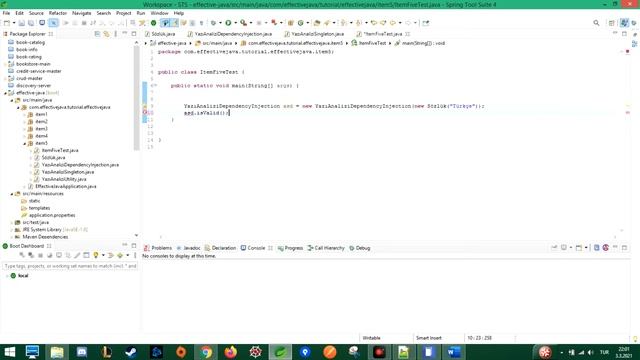Open the Window menu
This screenshot has height=360, width=640.
(159, 13)
